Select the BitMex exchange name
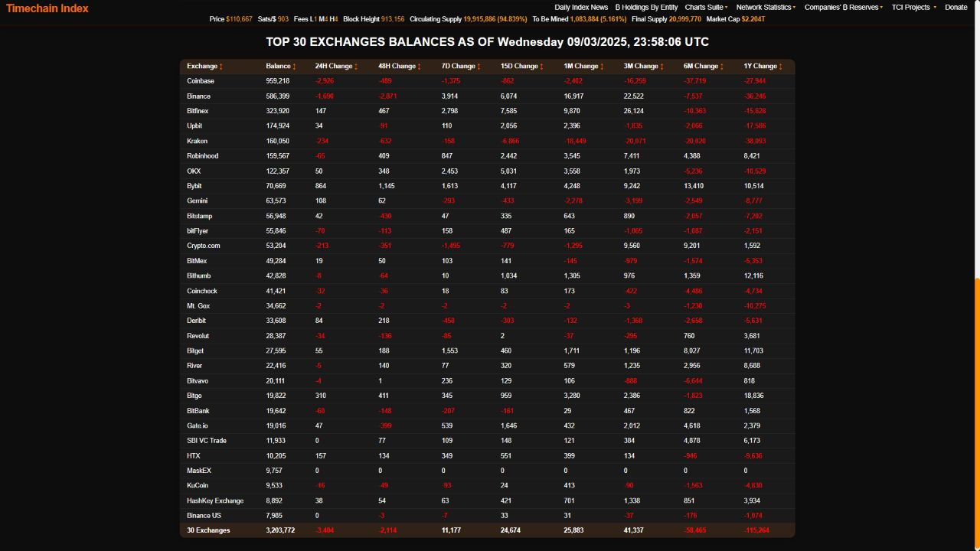The image size is (980, 551). coord(197,261)
